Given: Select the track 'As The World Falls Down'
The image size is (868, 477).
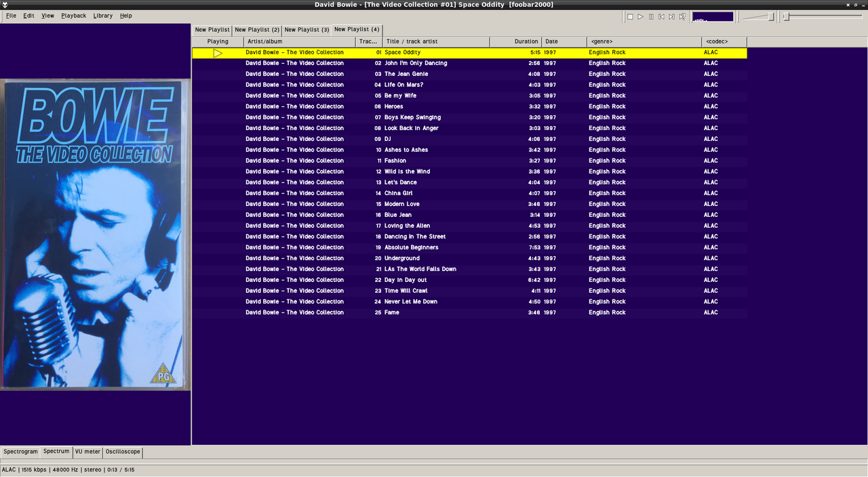Looking at the screenshot, I should click(x=469, y=269).
